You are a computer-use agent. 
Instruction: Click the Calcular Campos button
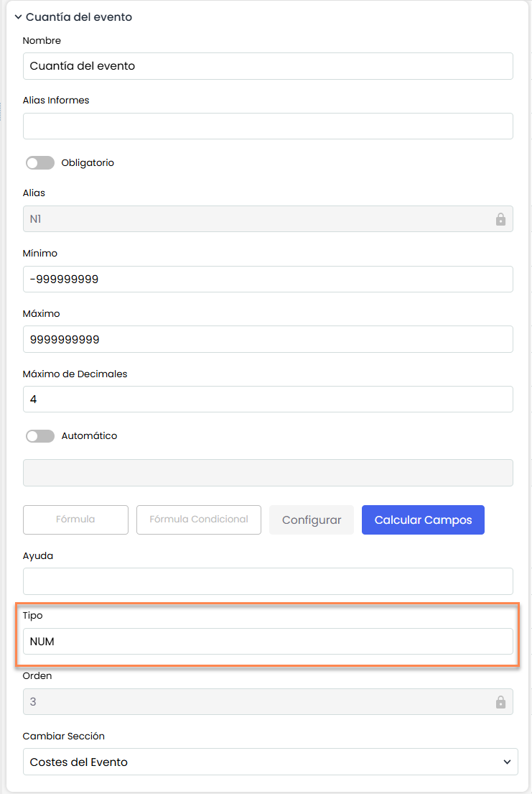coord(423,520)
